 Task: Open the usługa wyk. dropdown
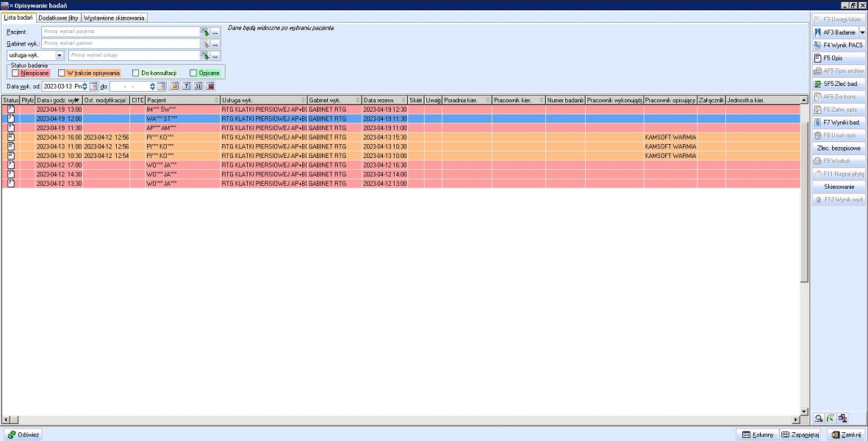(x=60, y=55)
